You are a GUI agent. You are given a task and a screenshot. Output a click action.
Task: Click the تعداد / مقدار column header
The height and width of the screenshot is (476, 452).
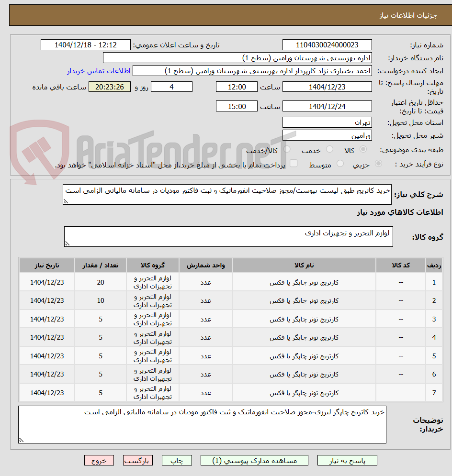[x=101, y=266]
